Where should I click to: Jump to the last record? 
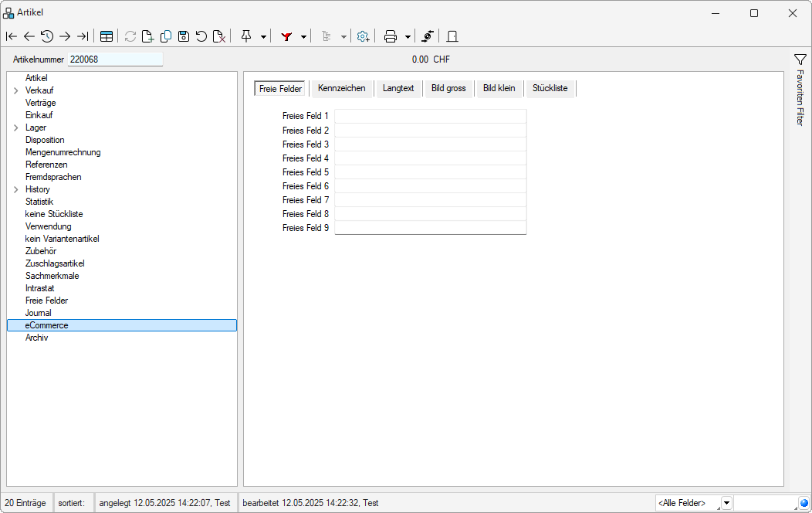click(83, 36)
